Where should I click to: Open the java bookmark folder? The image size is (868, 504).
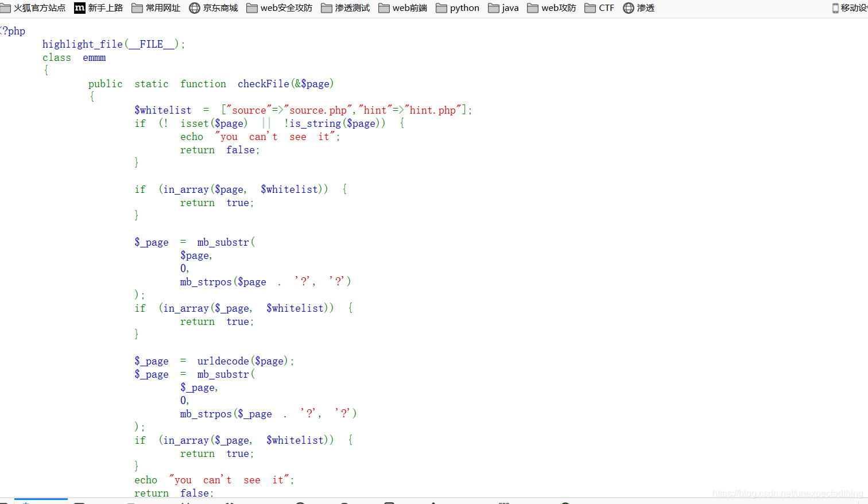(503, 8)
